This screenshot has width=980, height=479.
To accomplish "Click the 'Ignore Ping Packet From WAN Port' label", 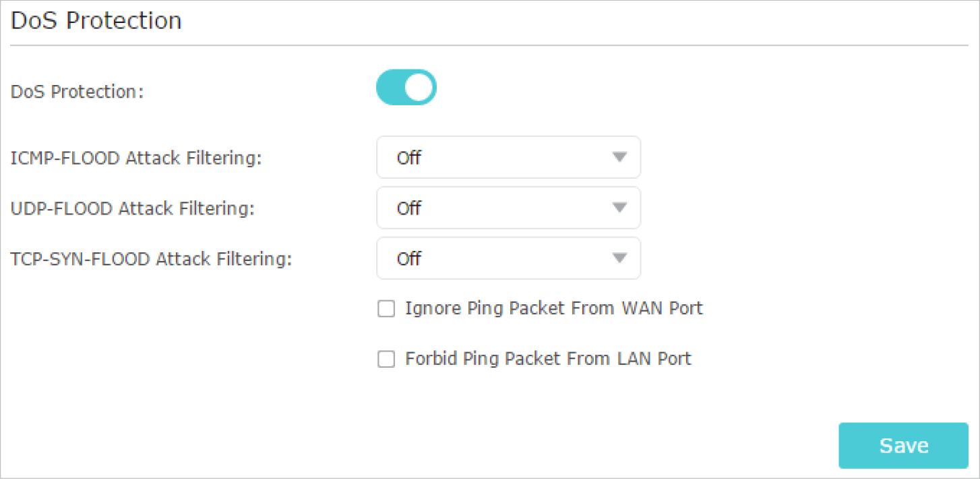I will click(x=554, y=308).
